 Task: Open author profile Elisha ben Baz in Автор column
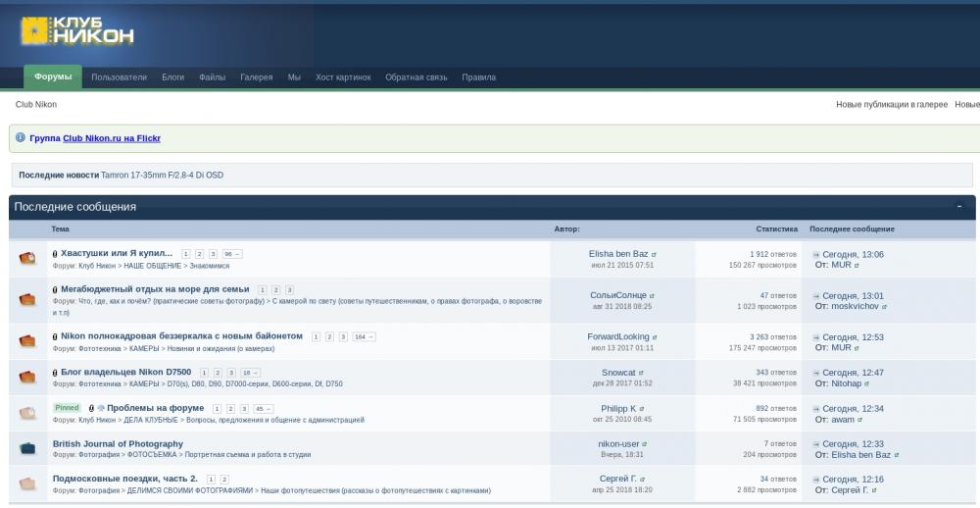pyautogui.click(x=618, y=254)
